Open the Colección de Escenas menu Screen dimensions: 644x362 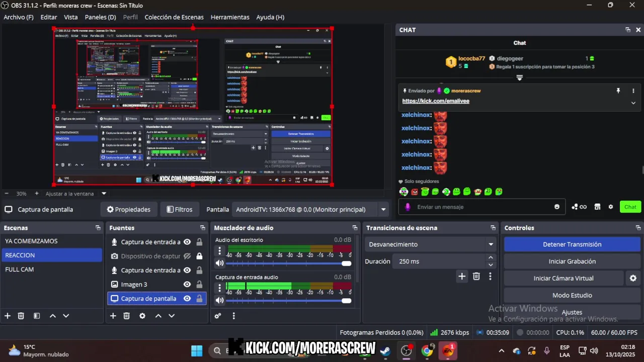(174, 17)
